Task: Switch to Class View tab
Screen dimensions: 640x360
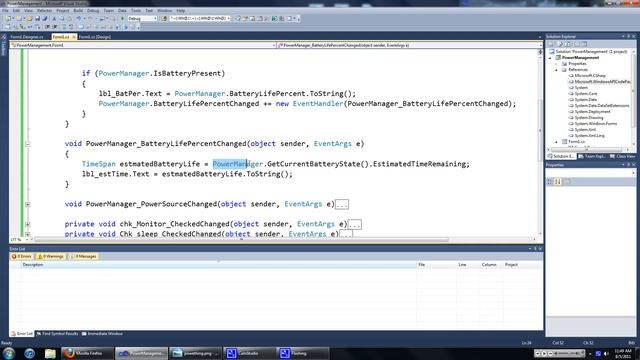Action: pos(623,156)
